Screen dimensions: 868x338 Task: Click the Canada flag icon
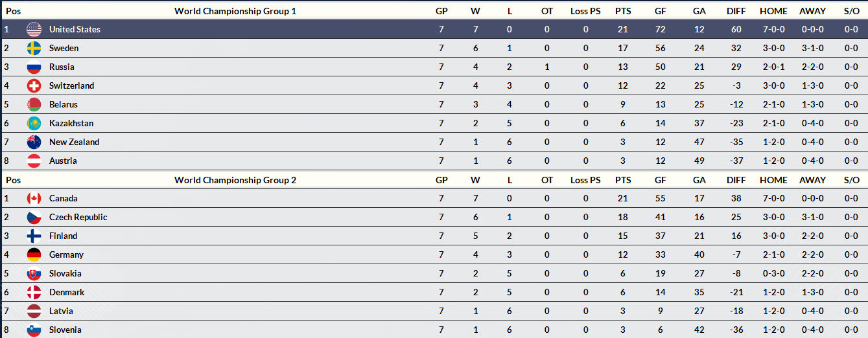34,198
